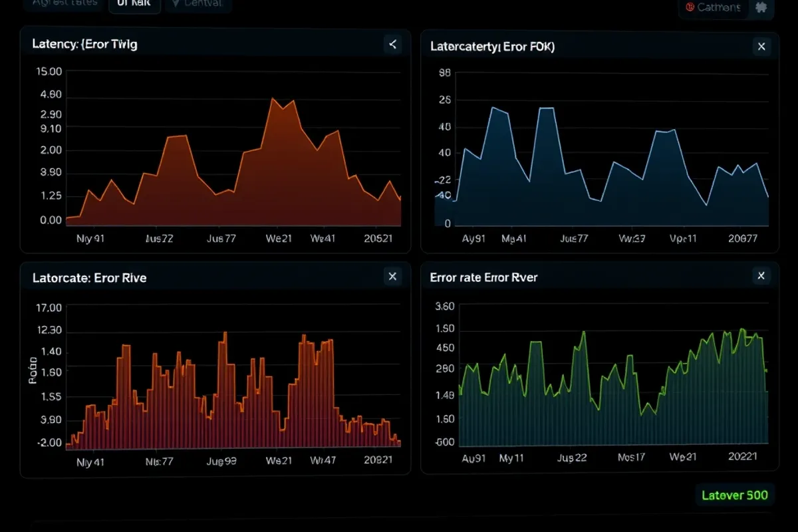Click the '3.60' y-axis label in the green chart

444,307
